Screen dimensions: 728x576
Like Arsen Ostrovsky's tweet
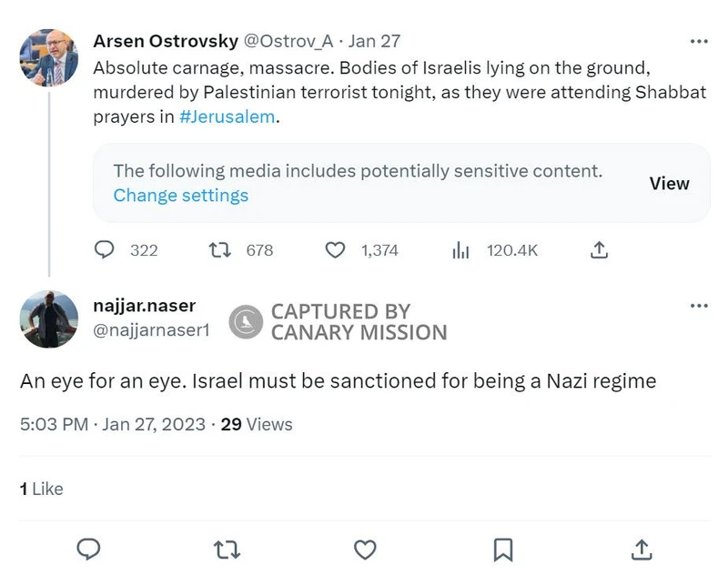tap(334, 250)
